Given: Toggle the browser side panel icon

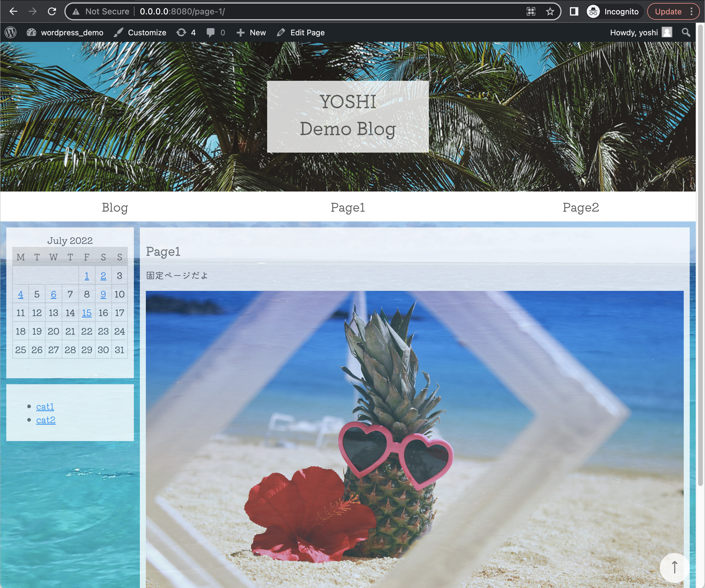Looking at the screenshot, I should tap(574, 11).
